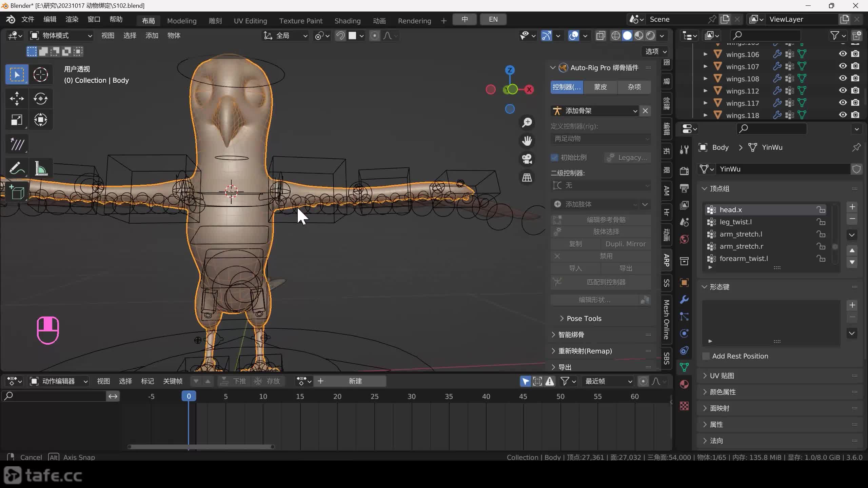
Task: Open the Output properties tab
Action: tap(684, 188)
